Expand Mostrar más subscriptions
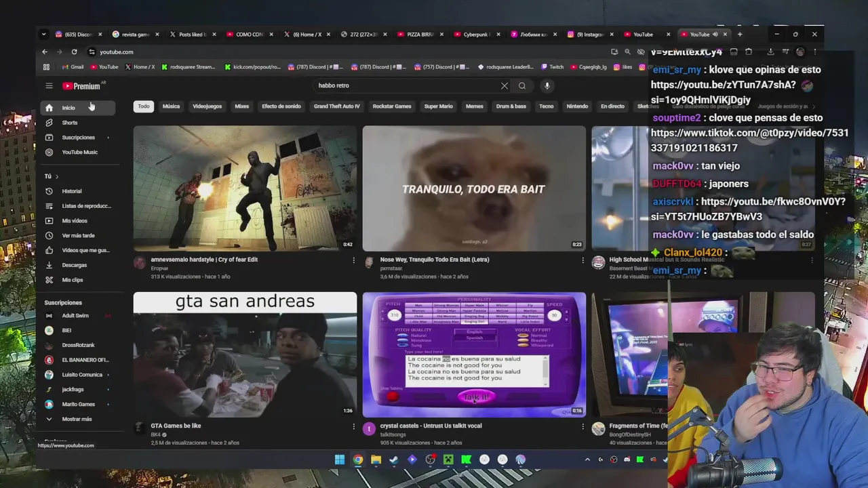This screenshot has width=868, height=488. click(77, 420)
